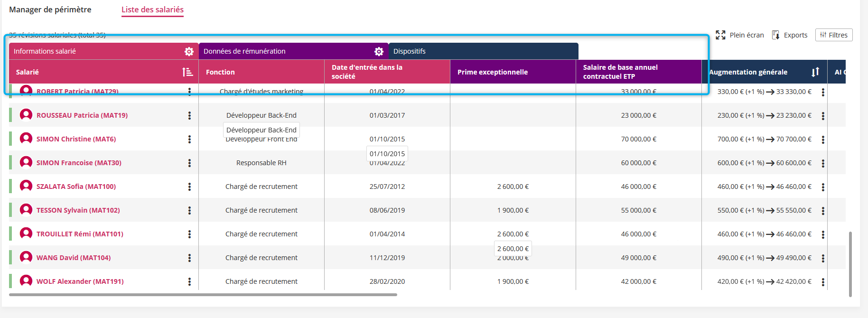Open the Filtres button
The width and height of the screenshot is (868, 318).
click(x=834, y=35)
